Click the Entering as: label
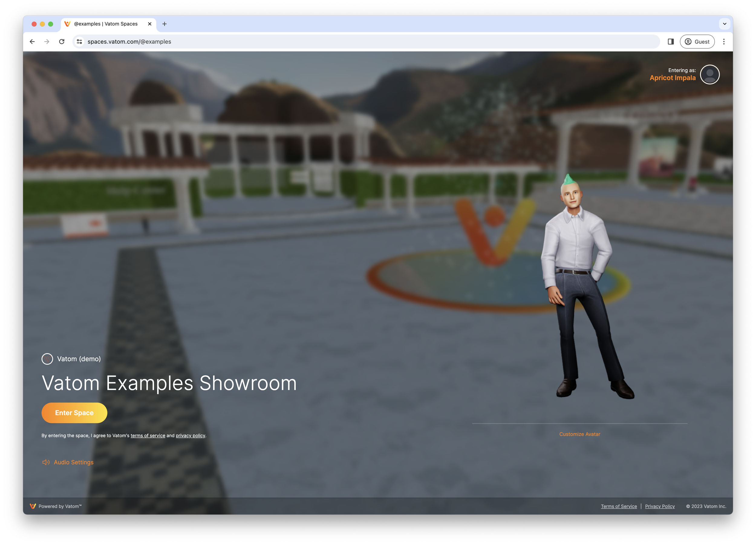 (x=682, y=71)
